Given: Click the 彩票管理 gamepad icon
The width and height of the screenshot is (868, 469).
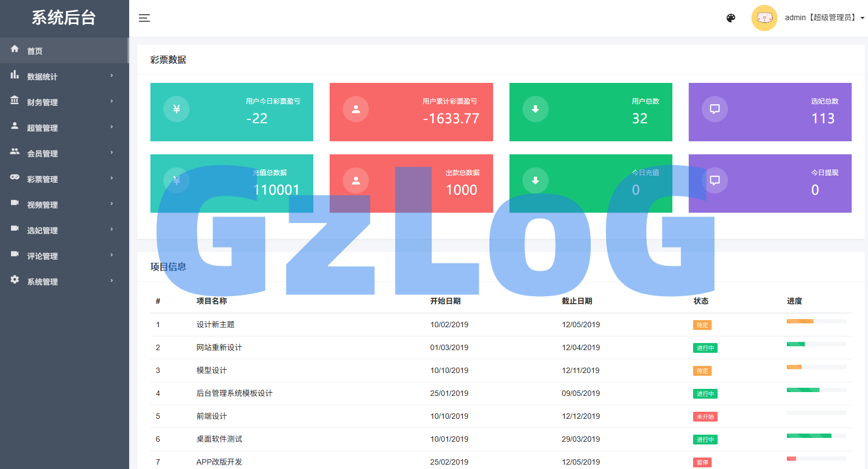Looking at the screenshot, I should [x=15, y=177].
